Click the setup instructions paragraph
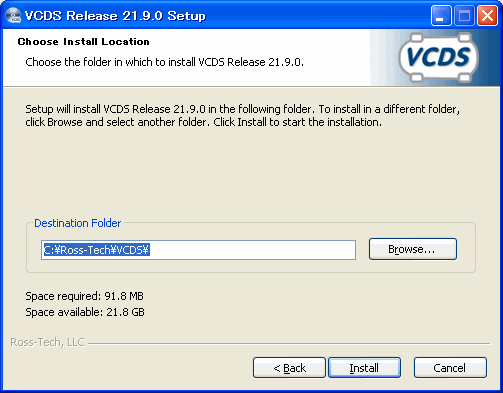 (243, 116)
